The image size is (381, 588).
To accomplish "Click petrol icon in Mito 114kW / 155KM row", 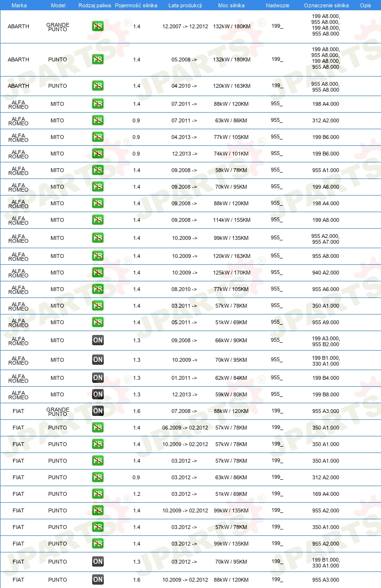I will pyautogui.click(x=98, y=220).
